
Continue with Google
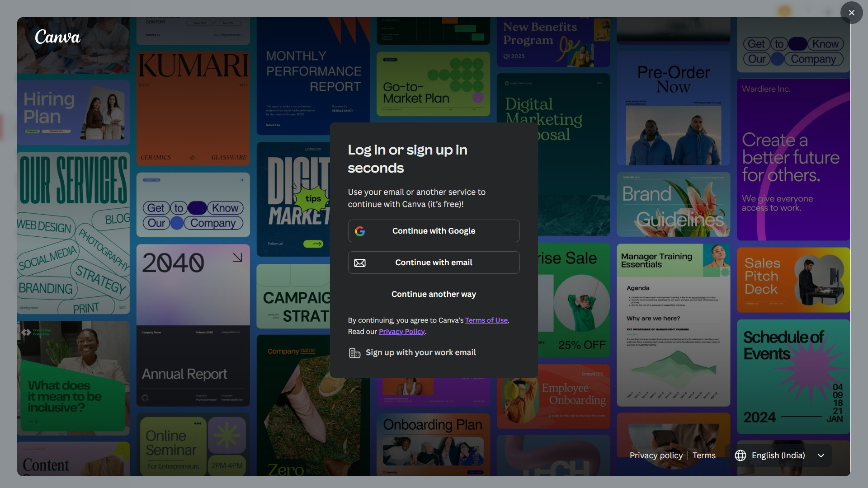click(434, 231)
